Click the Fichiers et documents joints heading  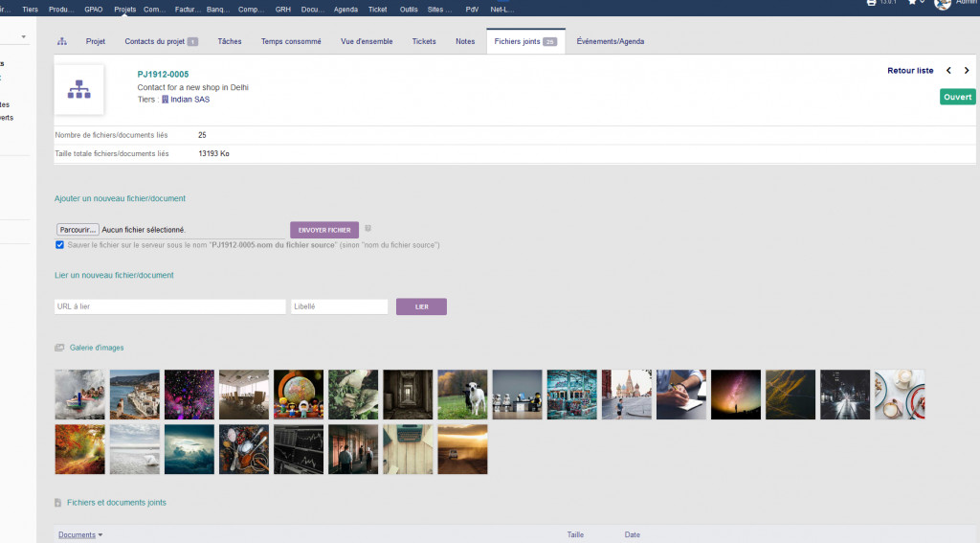click(x=117, y=503)
